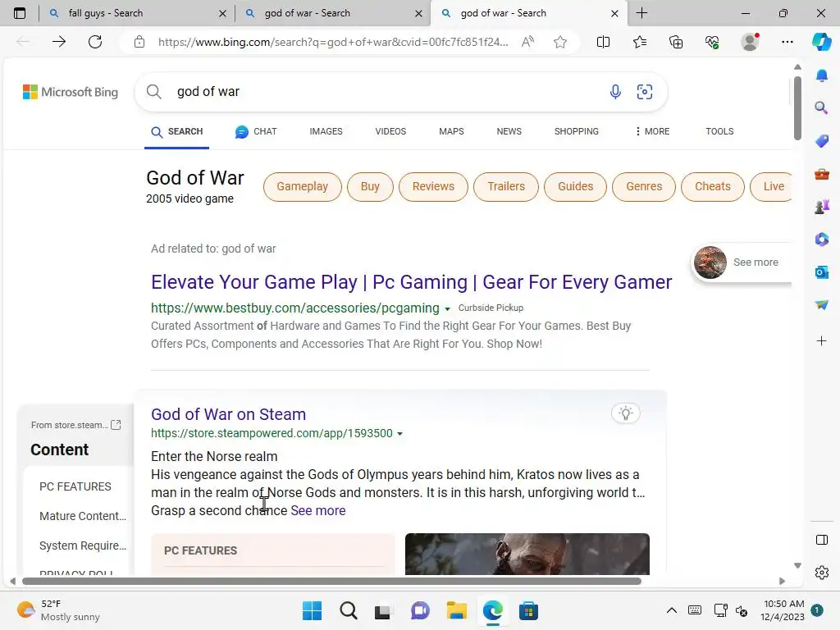Click the vertical scrollbar thumb
This screenshot has height=630, width=840.
pos(797,108)
